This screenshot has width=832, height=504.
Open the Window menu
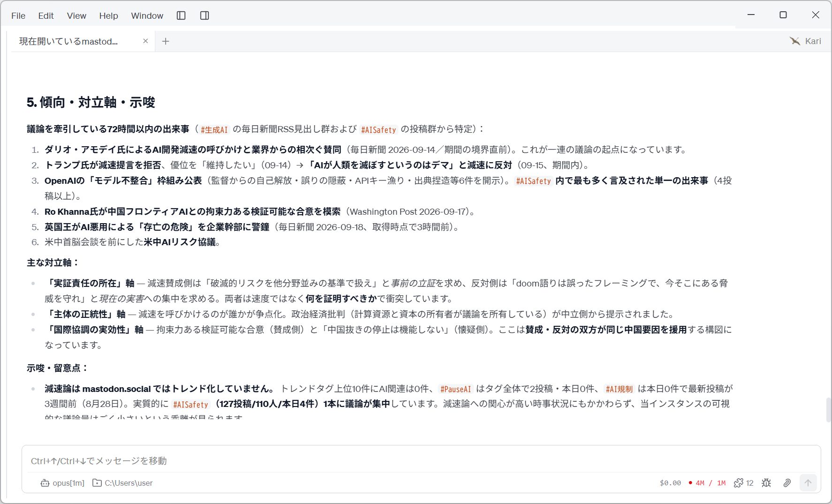coord(147,15)
